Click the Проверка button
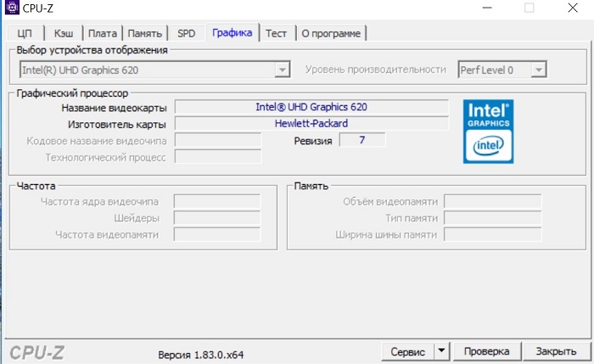Viewport: 594px width, 364px height. (x=487, y=351)
